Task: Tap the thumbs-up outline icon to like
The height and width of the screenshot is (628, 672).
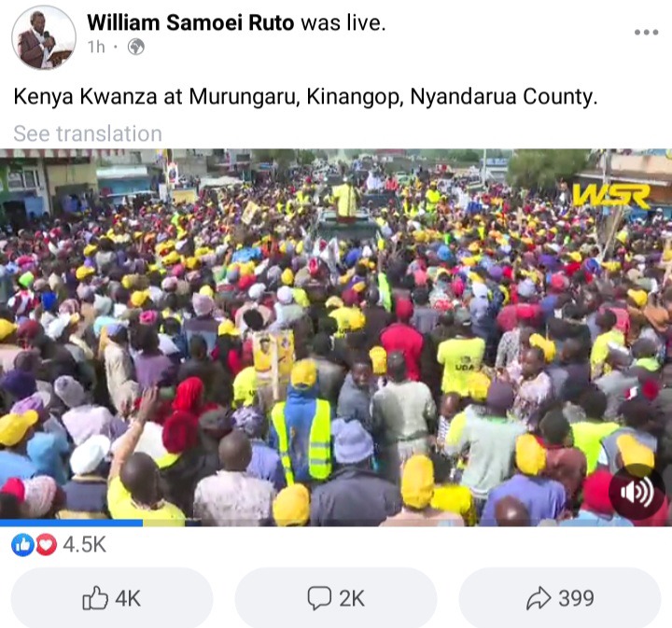Action: pyautogui.click(x=94, y=598)
